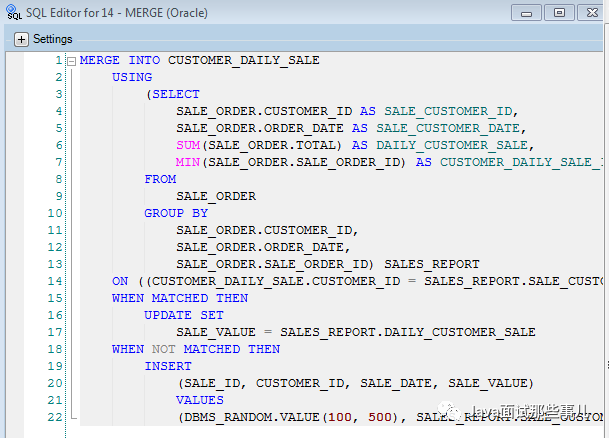609x438 pixels.
Task: Click SALES_REPORT.DAILY_CUSTOMER_SALE on line 17
Action: (x=408, y=332)
